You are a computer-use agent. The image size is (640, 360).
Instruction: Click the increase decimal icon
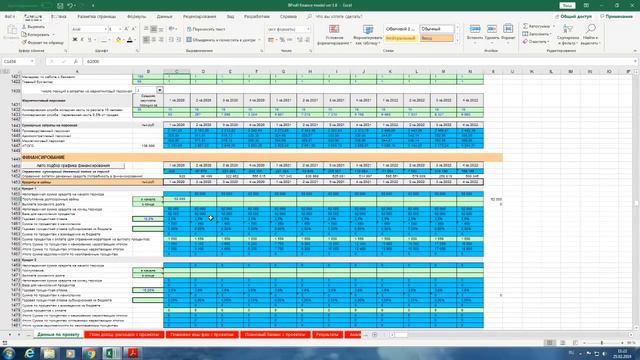(299, 40)
